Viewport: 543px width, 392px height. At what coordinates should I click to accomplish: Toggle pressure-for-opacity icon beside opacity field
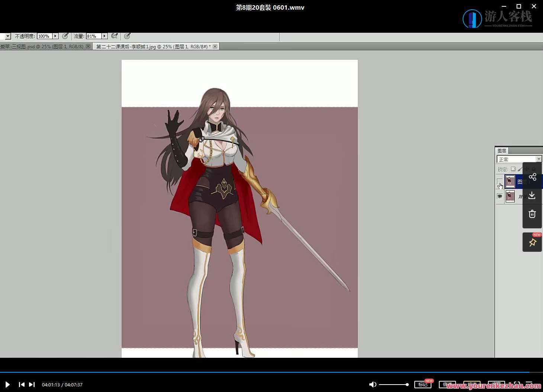coord(65,36)
